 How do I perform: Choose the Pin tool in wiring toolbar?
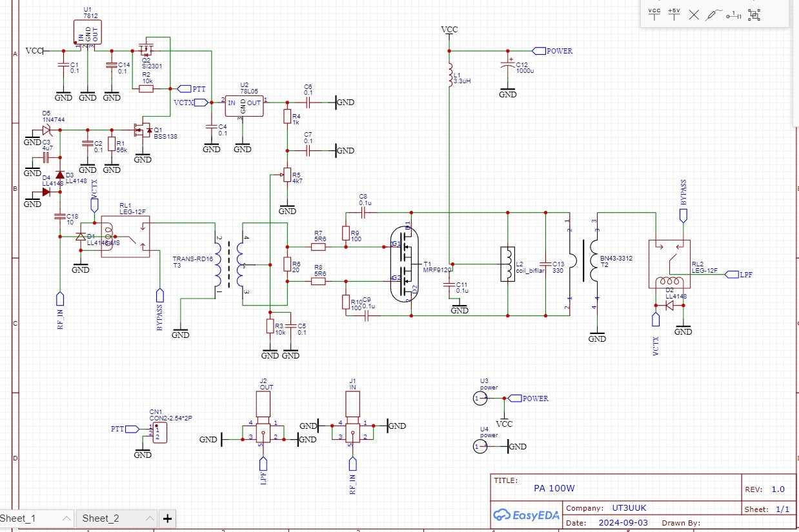(733, 14)
